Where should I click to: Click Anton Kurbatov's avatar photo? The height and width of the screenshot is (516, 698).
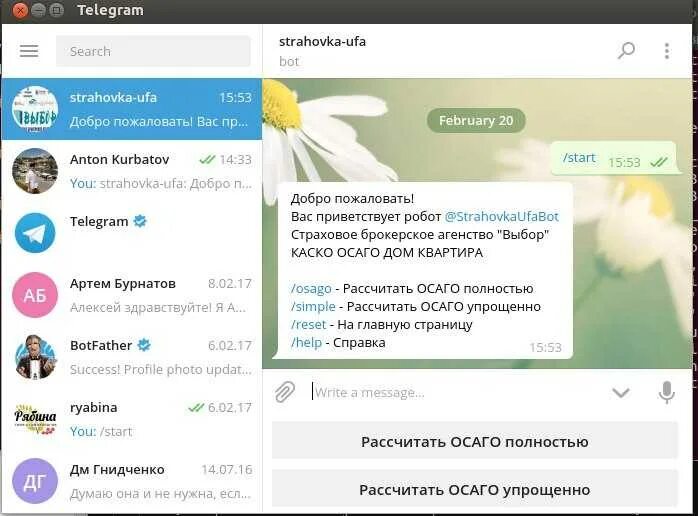pos(35,171)
